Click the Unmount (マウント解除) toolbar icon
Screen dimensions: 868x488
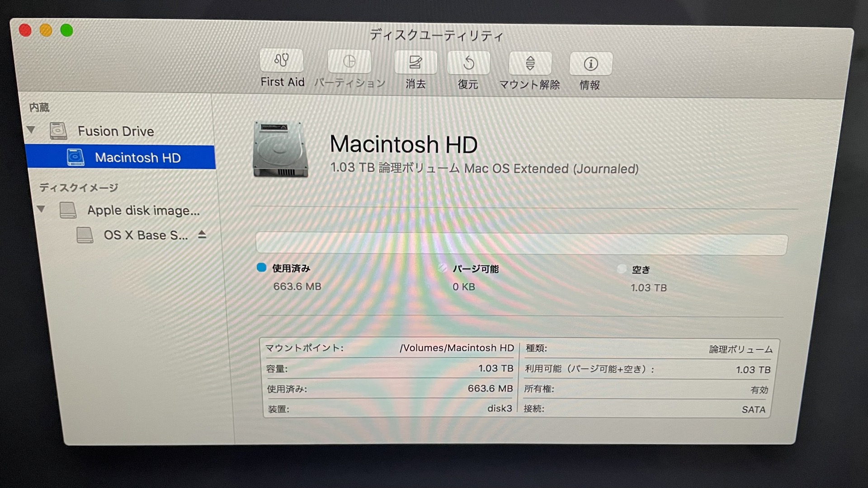click(x=530, y=63)
